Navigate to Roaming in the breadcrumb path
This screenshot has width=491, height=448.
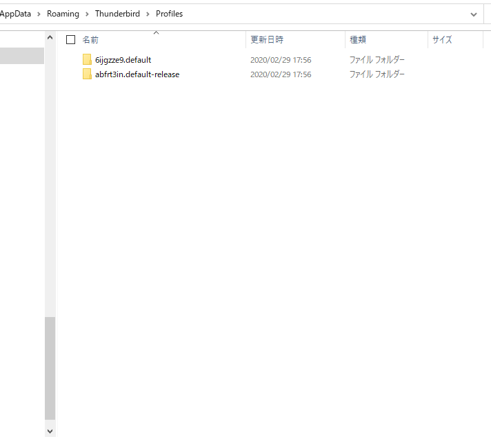tap(63, 14)
